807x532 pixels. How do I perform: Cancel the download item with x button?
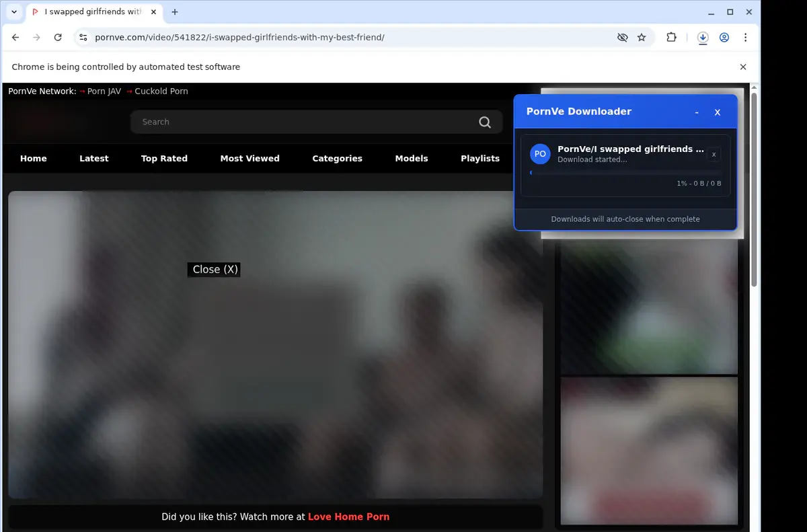click(x=714, y=154)
